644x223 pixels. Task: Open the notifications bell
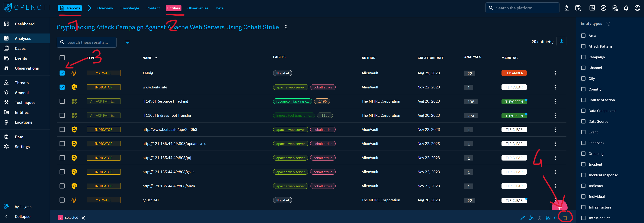pos(626,8)
